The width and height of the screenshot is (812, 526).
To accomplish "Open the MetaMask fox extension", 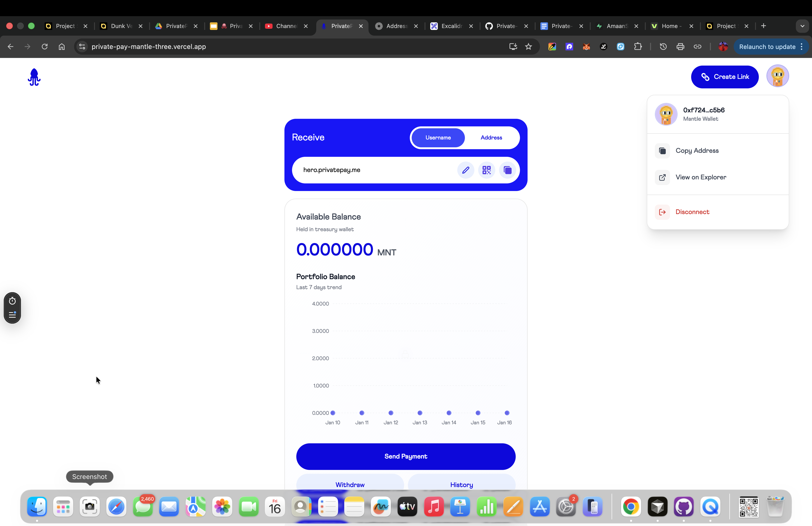I will [x=586, y=47].
